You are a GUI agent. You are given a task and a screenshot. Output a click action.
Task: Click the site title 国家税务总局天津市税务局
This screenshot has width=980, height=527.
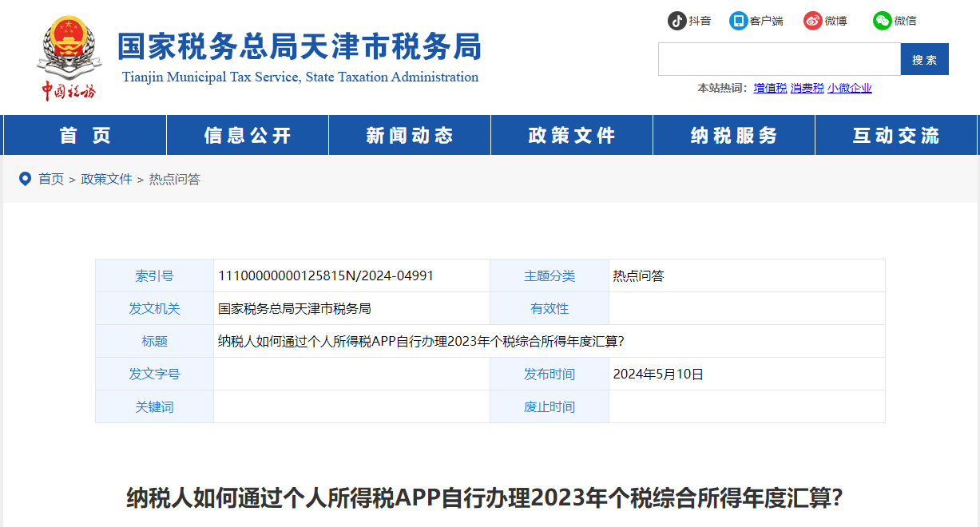[x=300, y=46]
